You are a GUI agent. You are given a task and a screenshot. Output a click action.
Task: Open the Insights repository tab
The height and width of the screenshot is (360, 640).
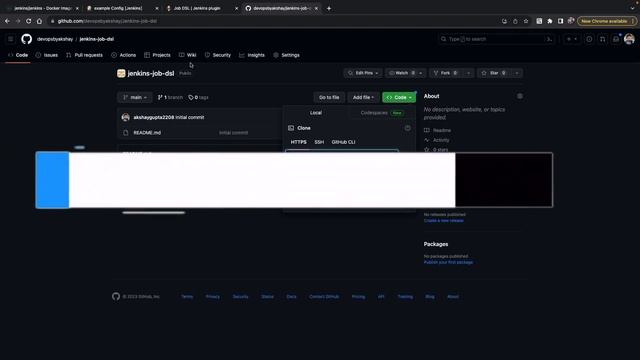(252, 55)
